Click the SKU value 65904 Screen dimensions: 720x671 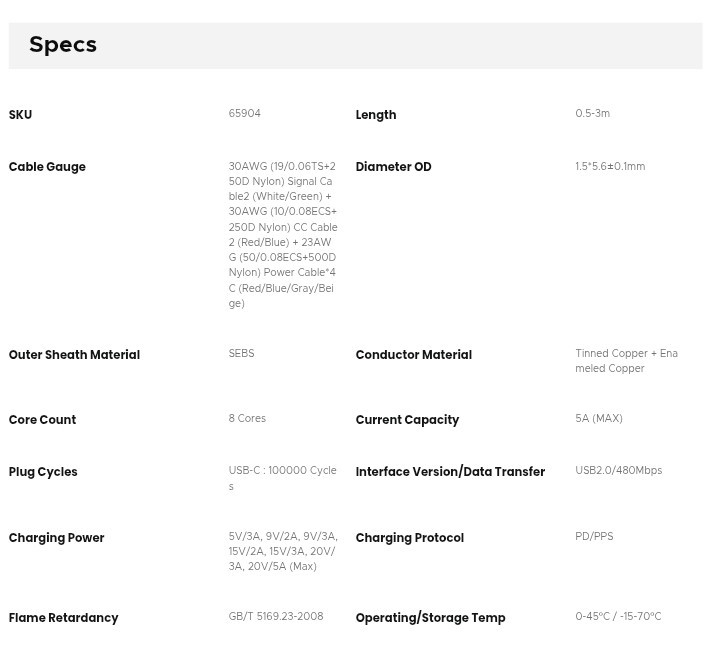pos(244,113)
